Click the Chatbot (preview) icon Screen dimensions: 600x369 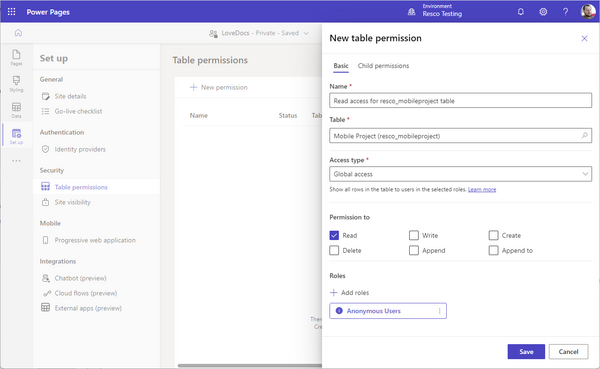coord(46,278)
